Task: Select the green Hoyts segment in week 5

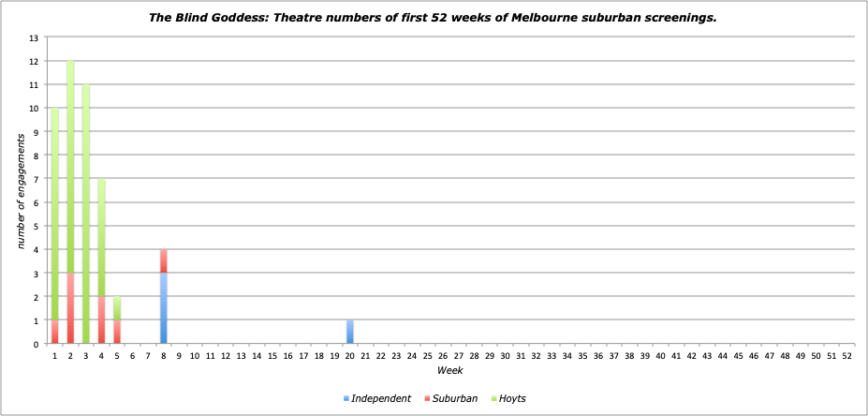Action: pyautogui.click(x=117, y=308)
